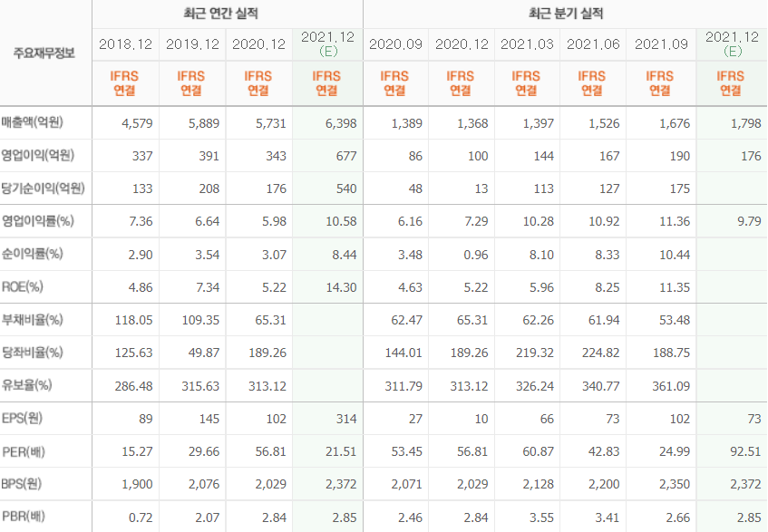Select the 유보율(%) row label
The image size is (768, 532).
click(x=27, y=385)
